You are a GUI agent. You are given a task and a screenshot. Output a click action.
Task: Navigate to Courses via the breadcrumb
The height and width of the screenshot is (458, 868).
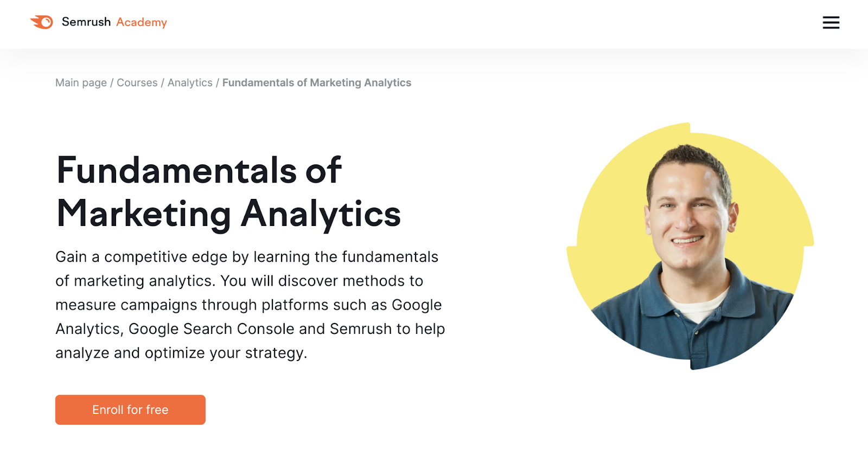point(137,82)
